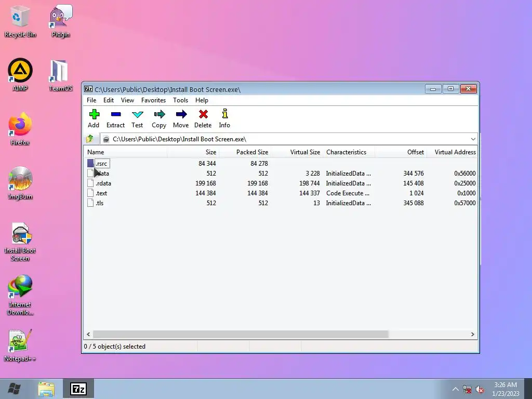The width and height of the screenshot is (532, 399).
Task: Sort by Packed Size column header
Action: click(245, 152)
